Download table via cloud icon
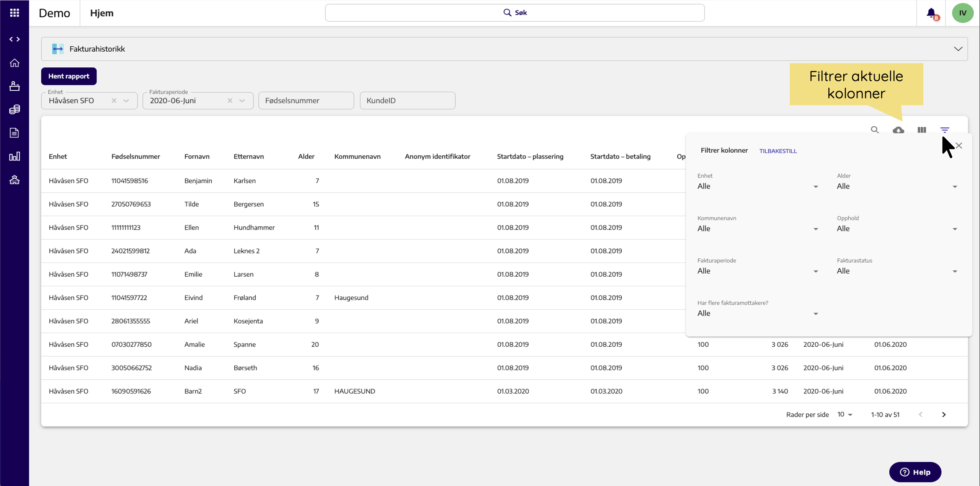Image resolution: width=980 pixels, height=486 pixels. [x=898, y=130]
